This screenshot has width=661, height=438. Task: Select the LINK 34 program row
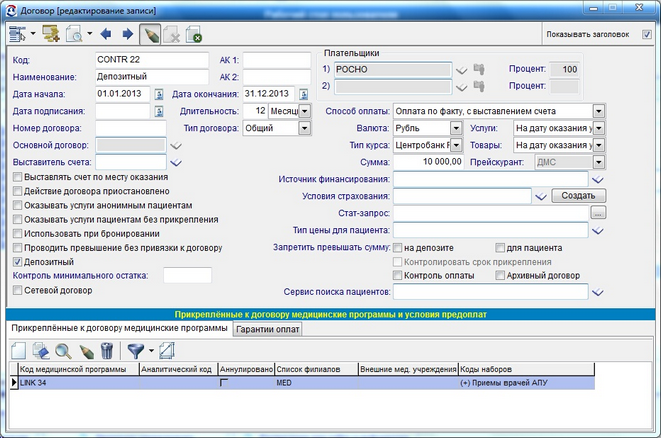[302, 383]
